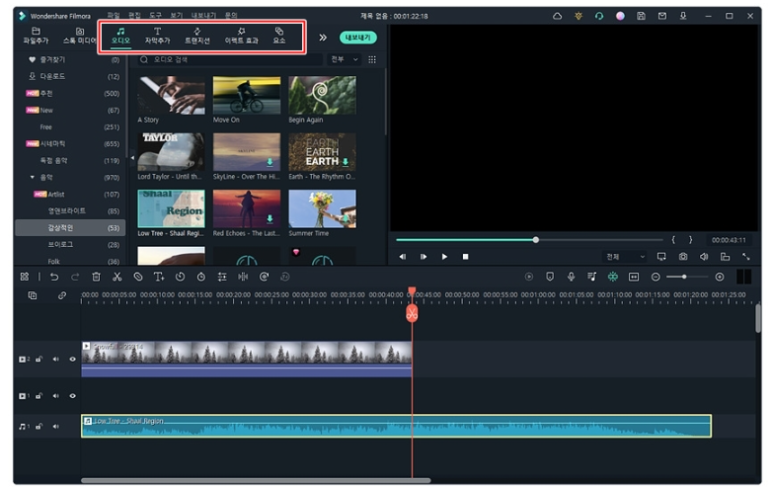Click the lightbulb tips icon in title bar
The height and width of the screenshot is (487, 773).
(x=578, y=16)
